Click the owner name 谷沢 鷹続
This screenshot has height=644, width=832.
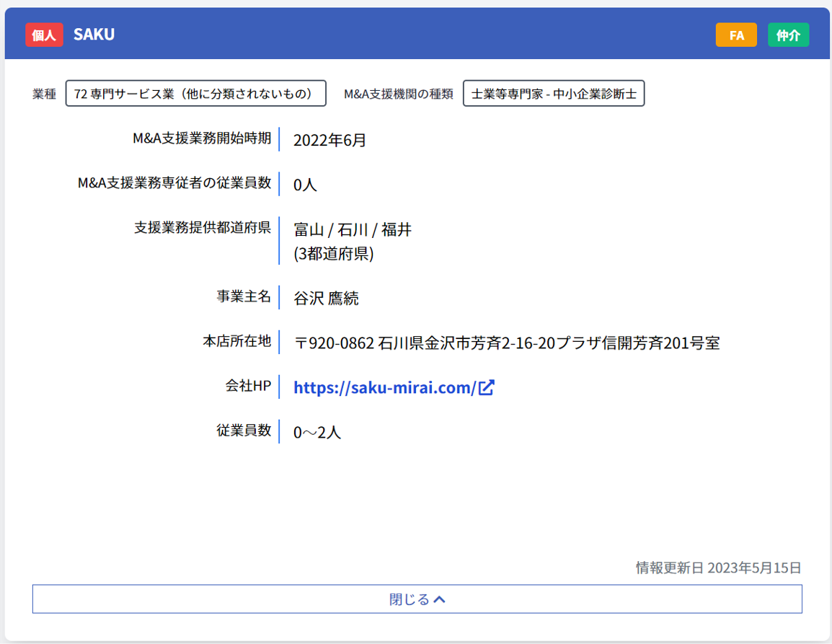327,299
